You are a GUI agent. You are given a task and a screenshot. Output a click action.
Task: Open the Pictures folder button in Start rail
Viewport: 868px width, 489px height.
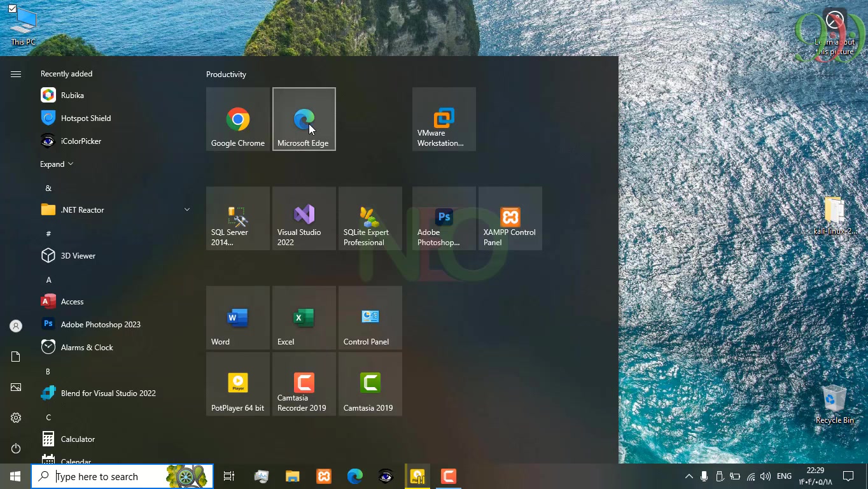(16, 387)
